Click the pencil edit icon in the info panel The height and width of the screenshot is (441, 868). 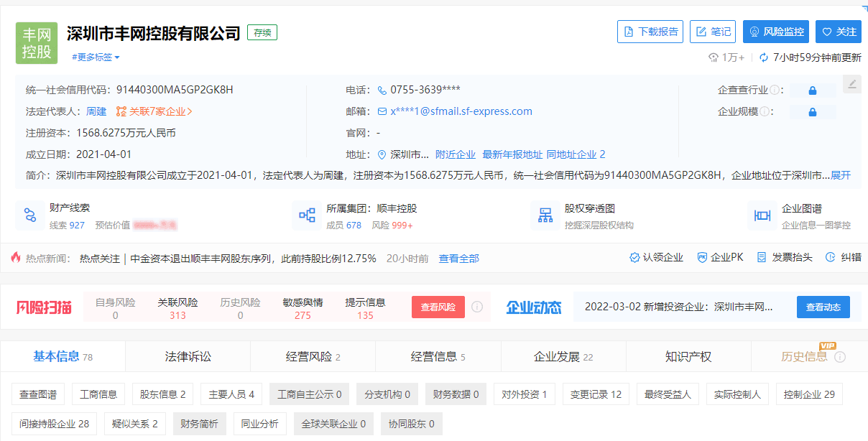point(851,84)
